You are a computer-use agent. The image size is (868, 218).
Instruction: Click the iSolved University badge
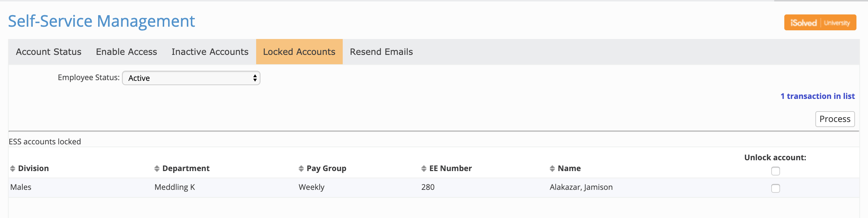[x=820, y=22]
